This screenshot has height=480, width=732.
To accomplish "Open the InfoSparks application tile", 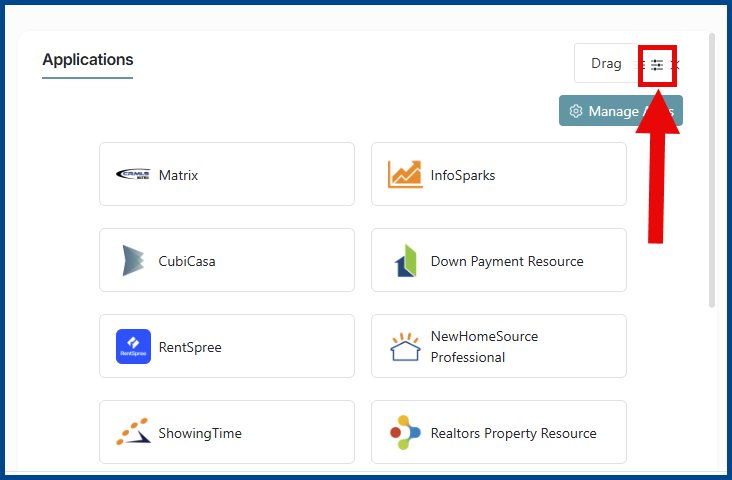I will tap(499, 174).
